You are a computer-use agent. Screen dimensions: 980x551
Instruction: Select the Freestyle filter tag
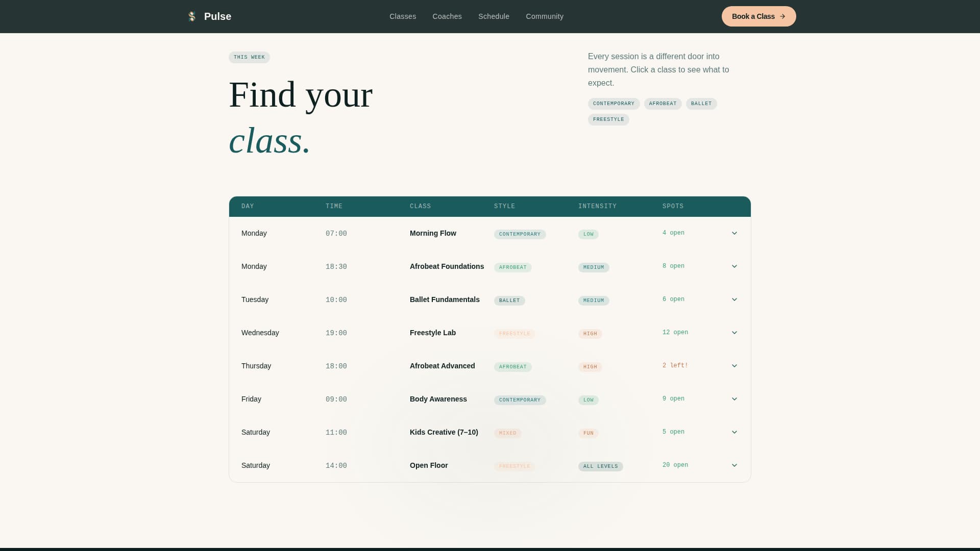(x=608, y=119)
